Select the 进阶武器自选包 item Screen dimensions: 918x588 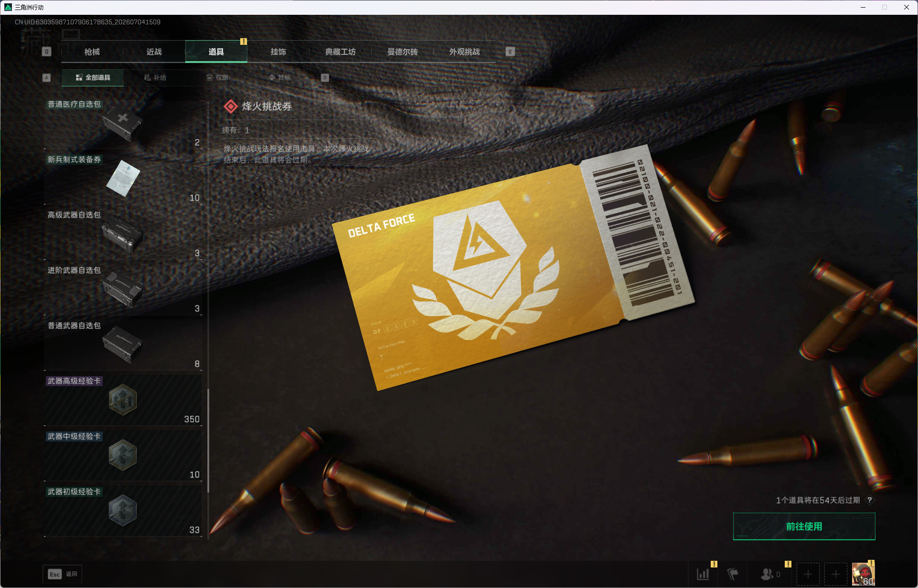coord(123,290)
